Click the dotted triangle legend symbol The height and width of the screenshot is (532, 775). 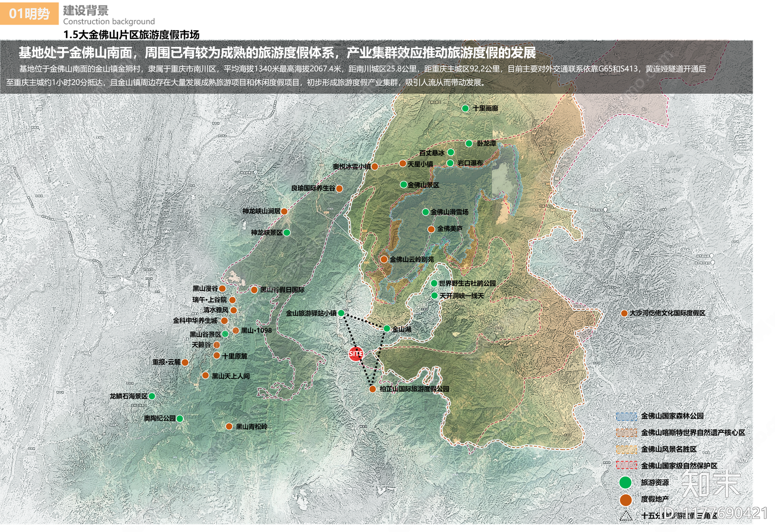[626, 516]
